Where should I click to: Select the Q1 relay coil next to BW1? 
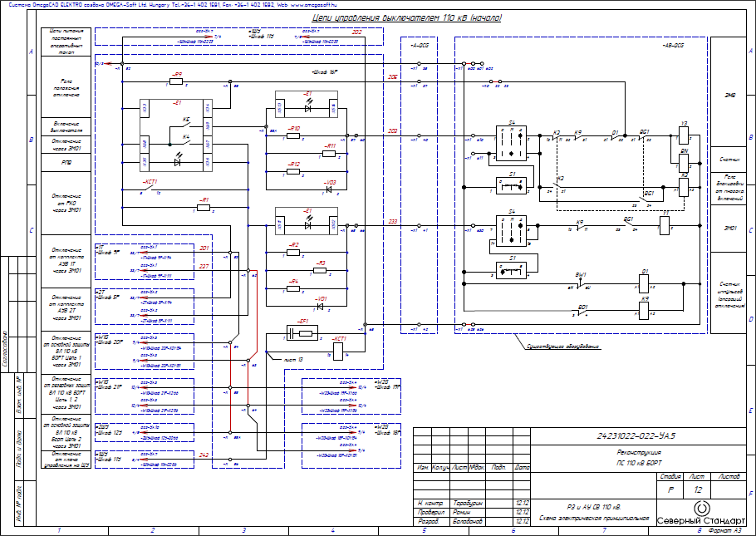[x=644, y=283]
